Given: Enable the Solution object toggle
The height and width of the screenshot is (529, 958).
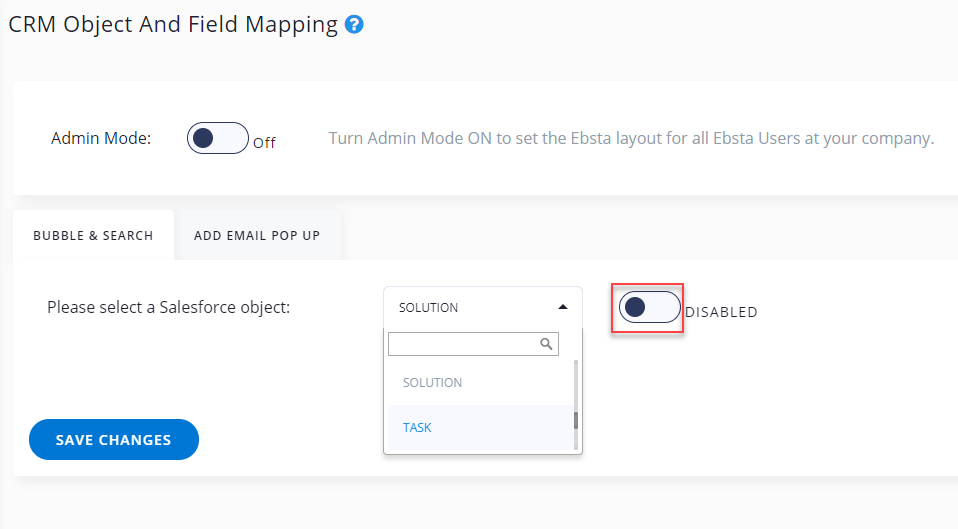Looking at the screenshot, I should 648,308.
